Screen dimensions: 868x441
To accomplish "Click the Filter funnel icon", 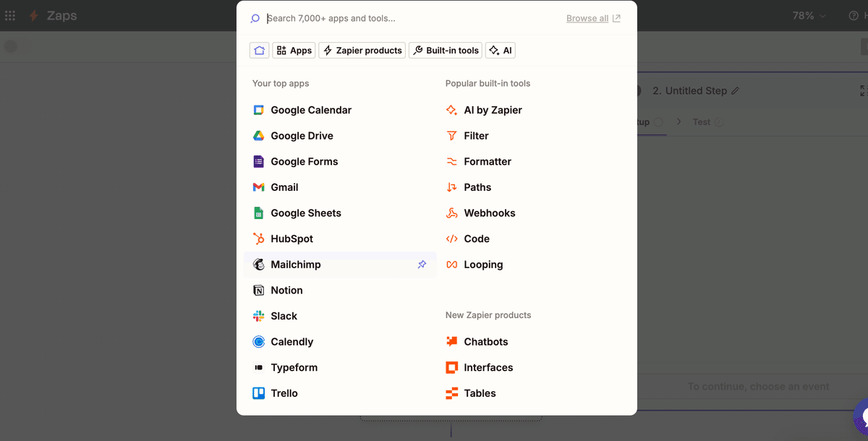I will (451, 136).
